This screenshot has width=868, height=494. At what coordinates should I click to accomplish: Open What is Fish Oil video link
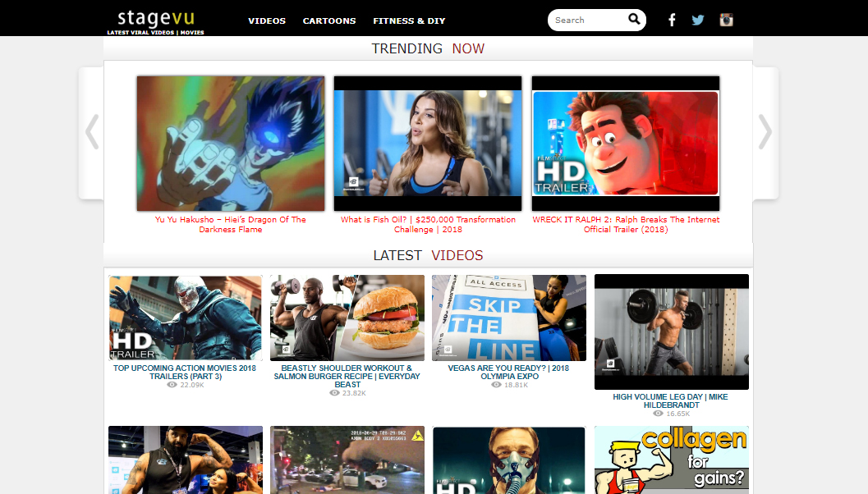pos(428,225)
